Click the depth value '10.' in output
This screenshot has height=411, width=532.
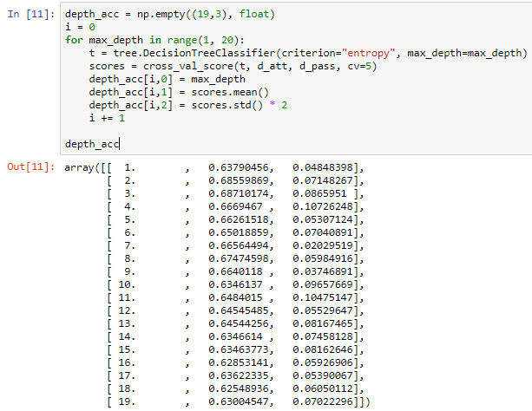coord(127,284)
